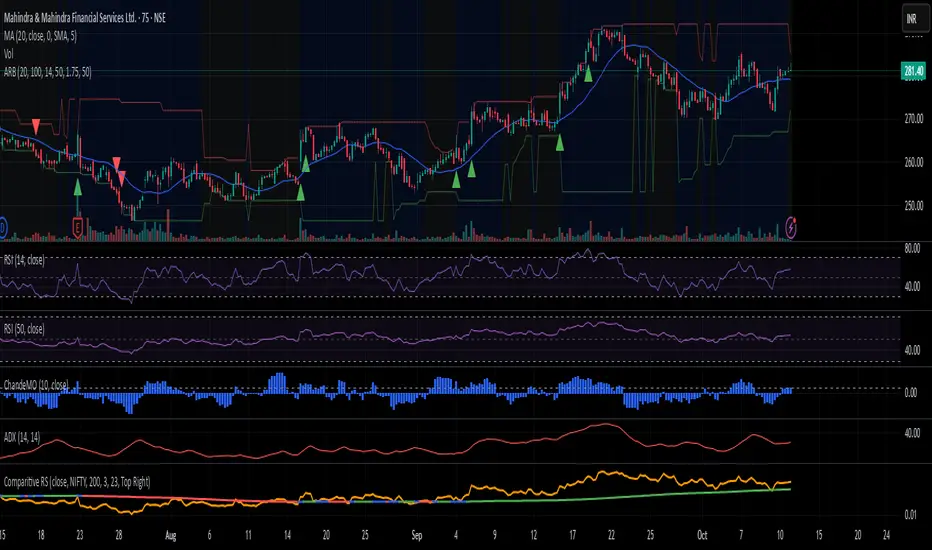This screenshot has height=550, width=932.
Task: Click the pink lightning bolt icon
Action: [x=792, y=227]
